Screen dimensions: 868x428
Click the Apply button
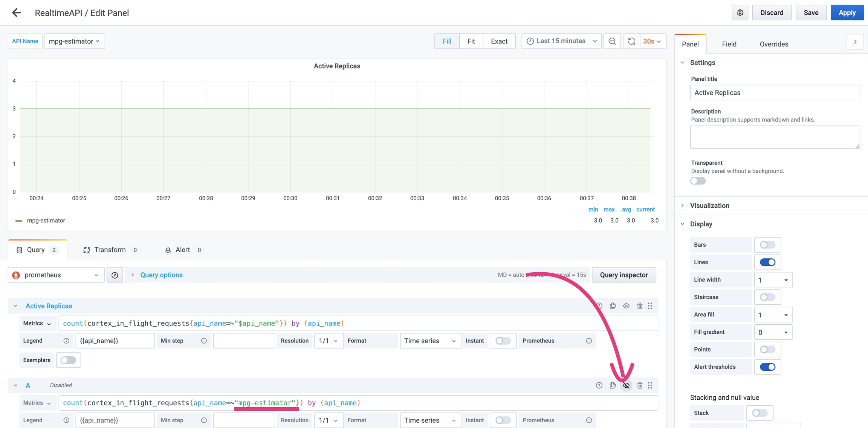[847, 12]
